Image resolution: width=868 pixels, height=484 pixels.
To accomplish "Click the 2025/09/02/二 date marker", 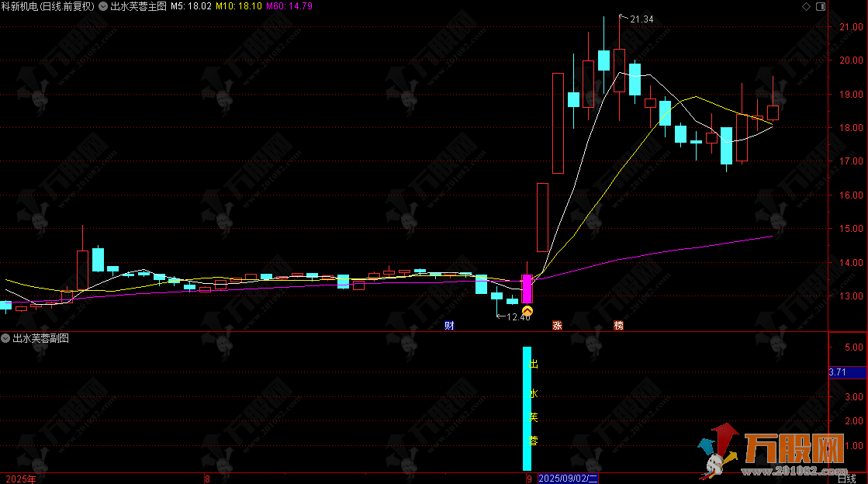I will click(x=568, y=479).
